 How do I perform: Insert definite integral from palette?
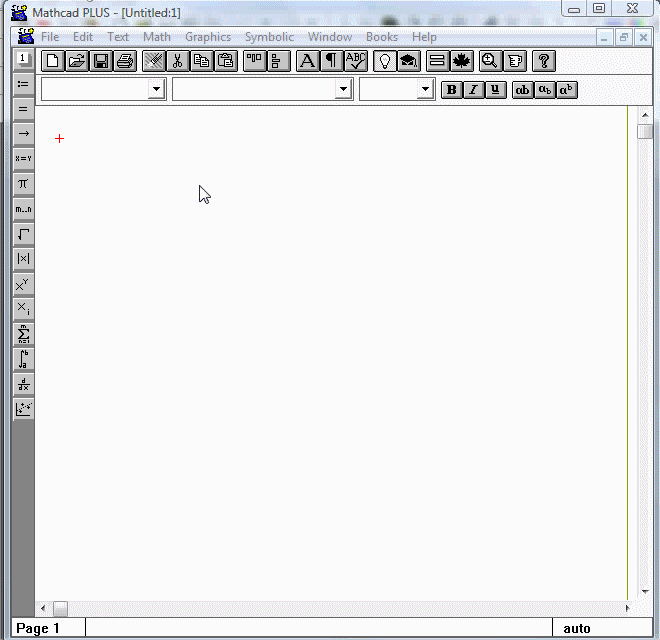(23, 359)
